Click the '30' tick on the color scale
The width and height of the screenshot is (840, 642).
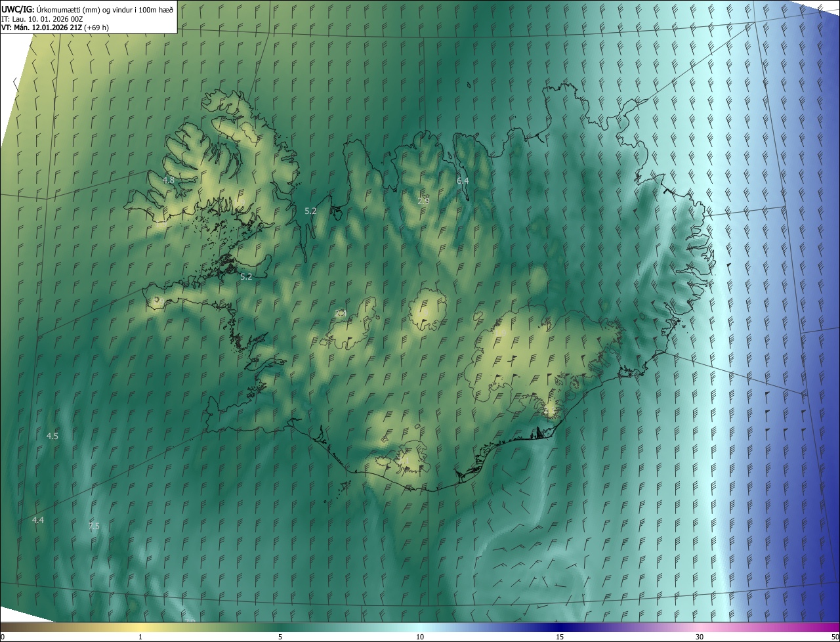coord(700,637)
